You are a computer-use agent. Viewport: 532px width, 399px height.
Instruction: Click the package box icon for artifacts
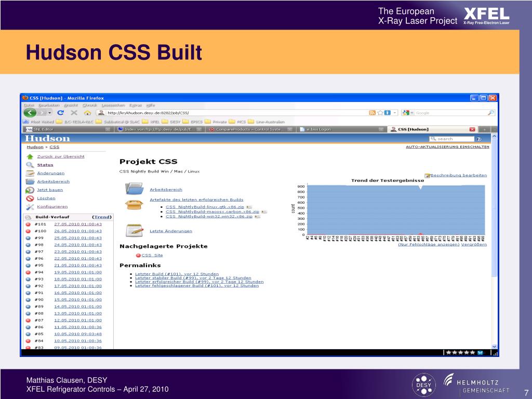[x=134, y=204]
